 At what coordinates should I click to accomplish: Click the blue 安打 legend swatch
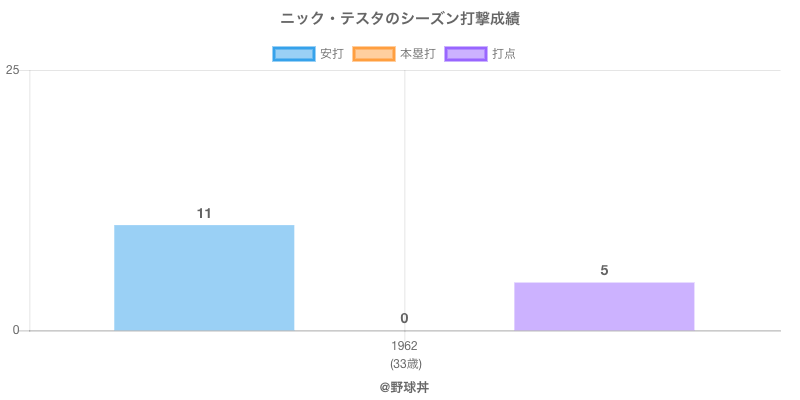pos(293,54)
